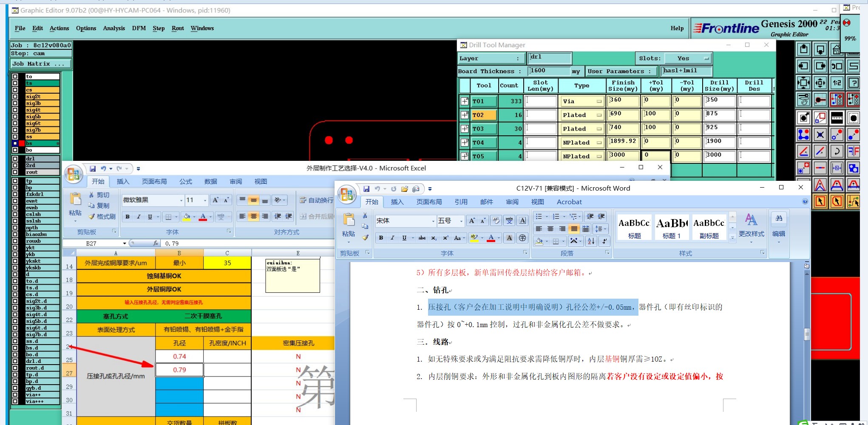Viewport: 868px width, 425px height.
Task: Click the Genesis mirror F tool icon
Action: [853, 151]
